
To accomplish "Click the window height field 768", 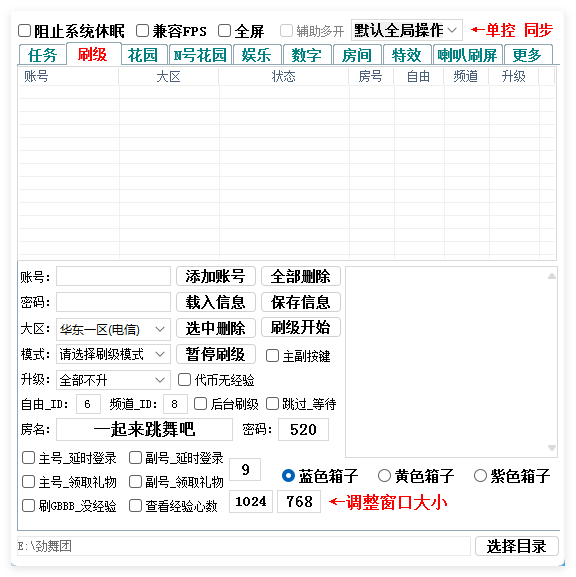I will (x=299, y=501).
